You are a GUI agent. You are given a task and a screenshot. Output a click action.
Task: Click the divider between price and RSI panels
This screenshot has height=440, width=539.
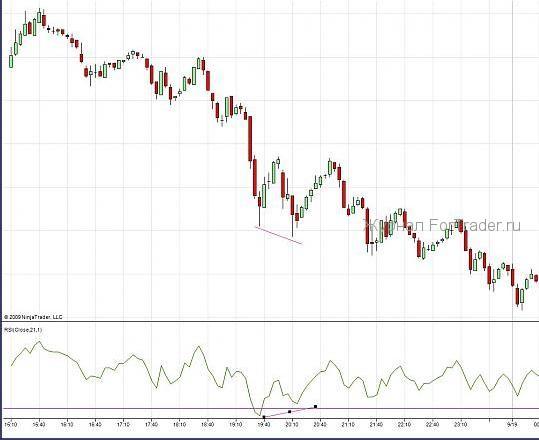pyautogui.click(x=271, y=322)
